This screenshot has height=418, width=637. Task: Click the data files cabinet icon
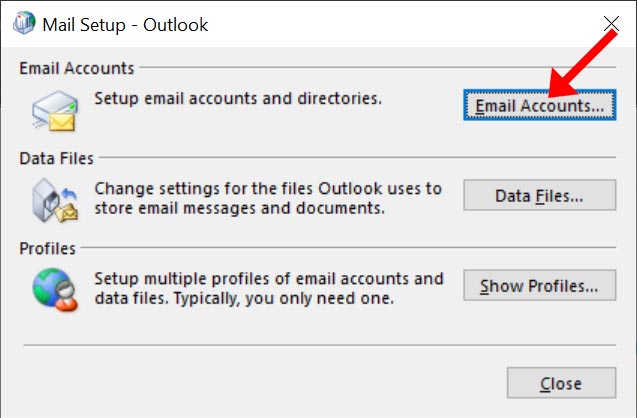55,200
